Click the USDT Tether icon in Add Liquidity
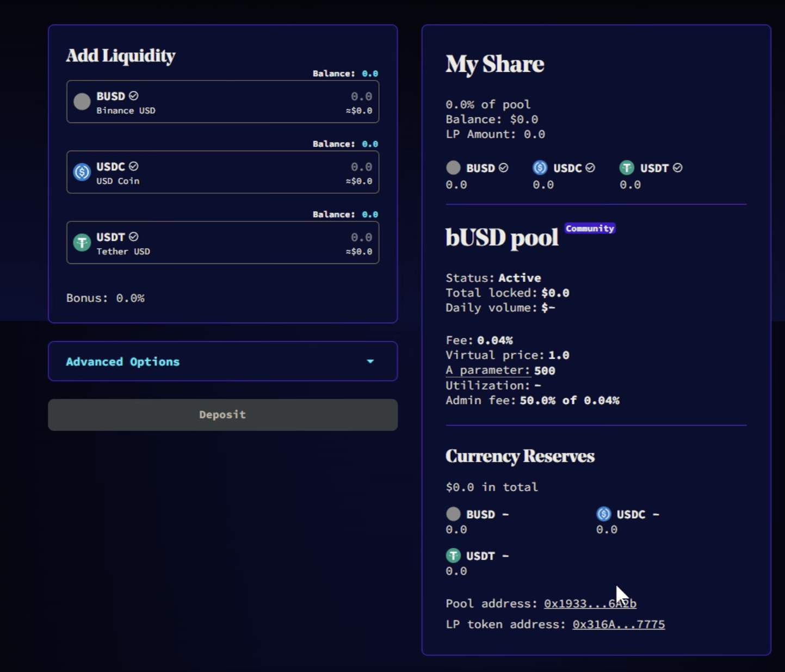 (82, 242)
